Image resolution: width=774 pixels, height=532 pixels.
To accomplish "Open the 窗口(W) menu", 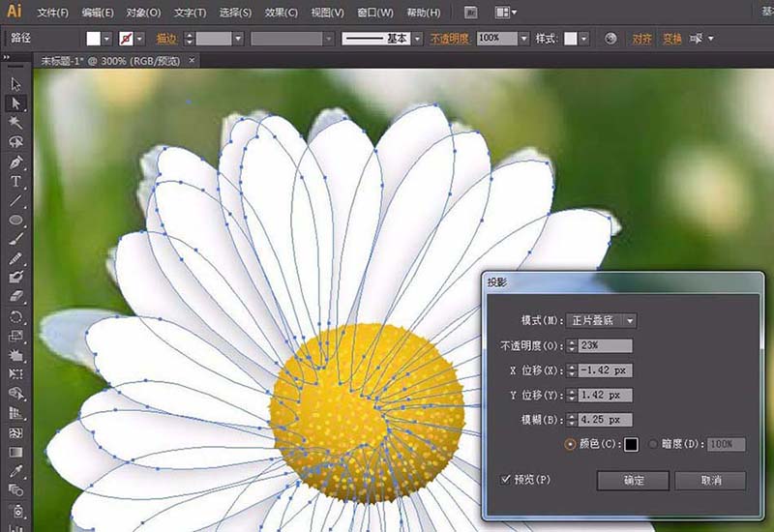I will 375,13.
